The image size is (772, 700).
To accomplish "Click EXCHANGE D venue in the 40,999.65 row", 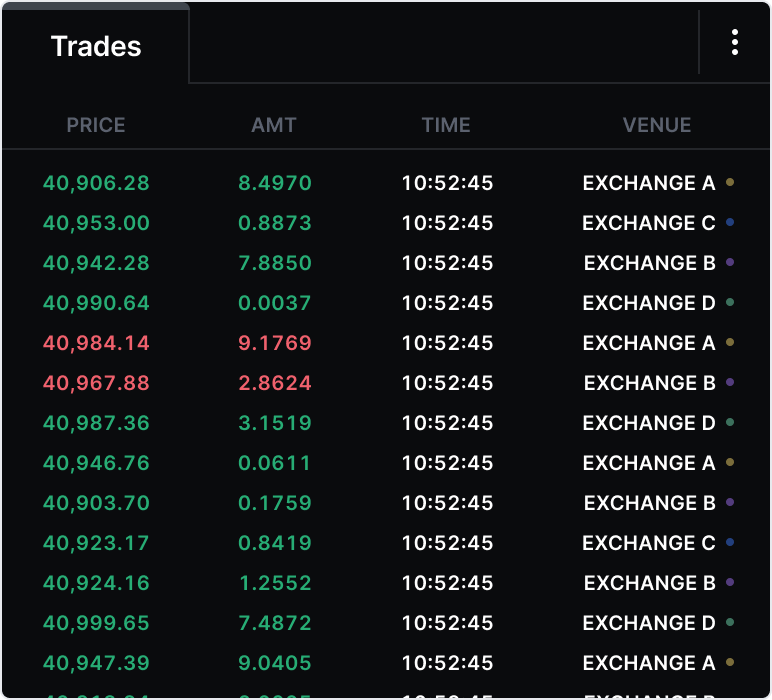I will pos(649,623).
